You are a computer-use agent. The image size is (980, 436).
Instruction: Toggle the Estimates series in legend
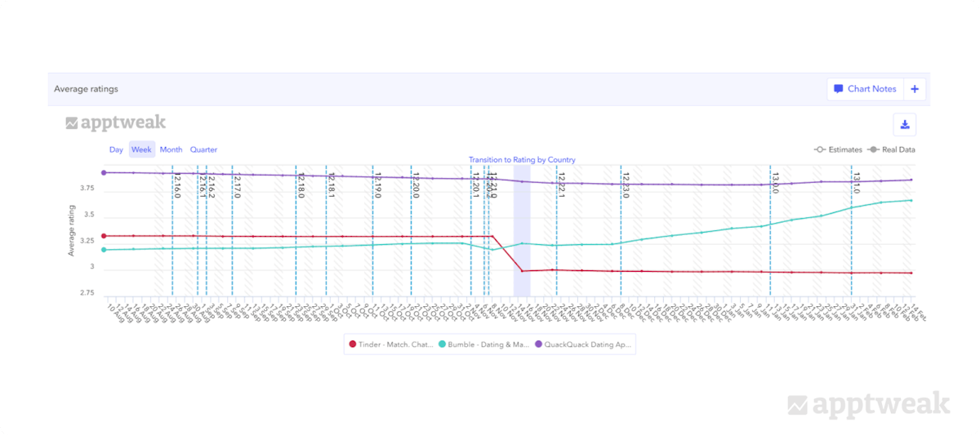[838, 149]
